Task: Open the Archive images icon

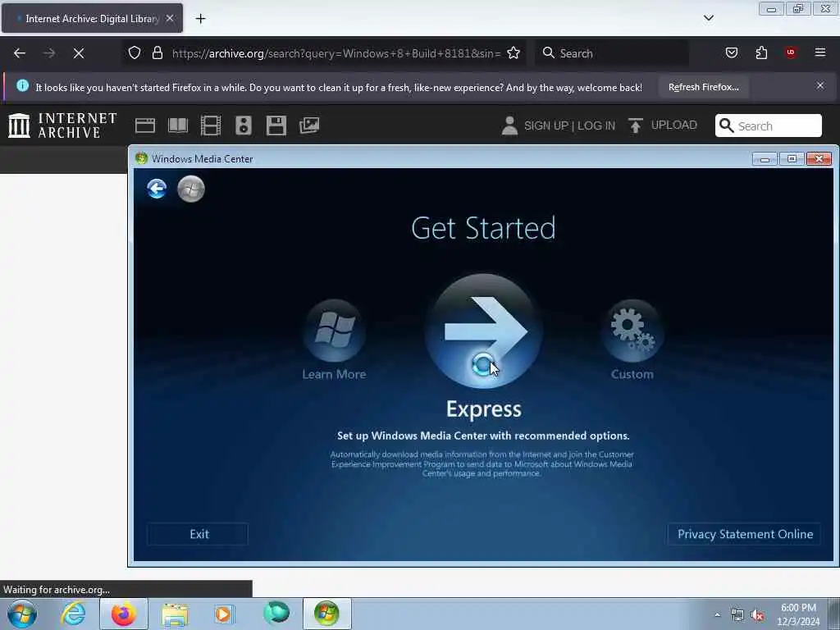Action: [309, 126]
